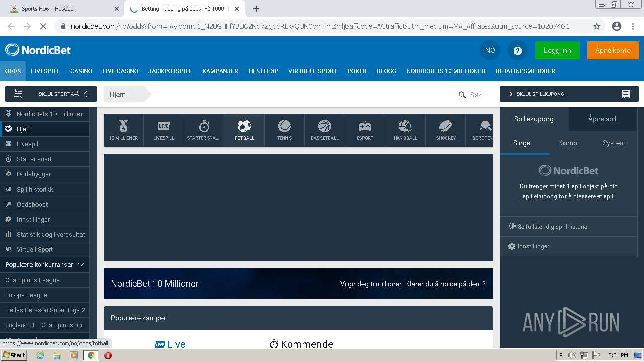Open Hellas Betsson Super Liga 2
The height and width of the screenshot is (362, 644).
point(44,310)
